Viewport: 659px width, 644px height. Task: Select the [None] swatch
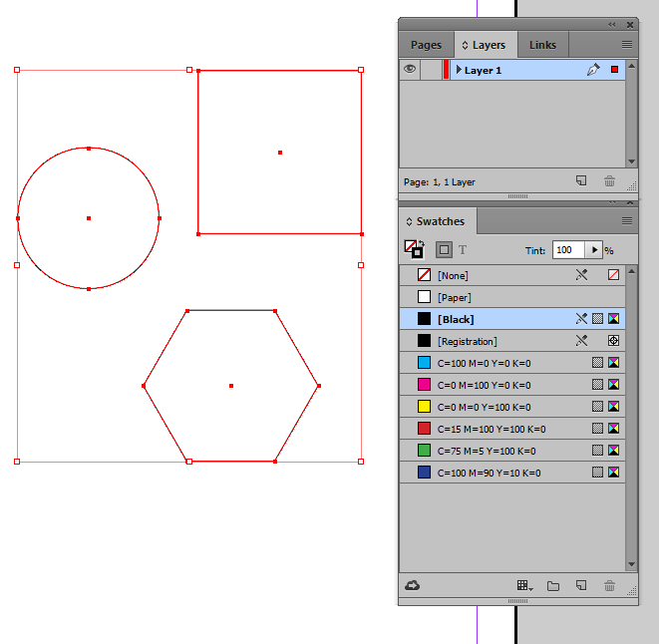point(511,275)
